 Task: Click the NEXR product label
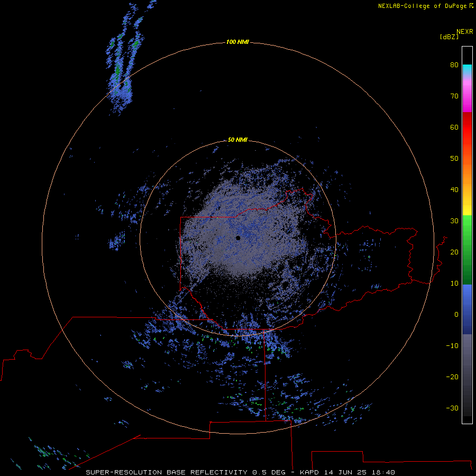[464, 32]
